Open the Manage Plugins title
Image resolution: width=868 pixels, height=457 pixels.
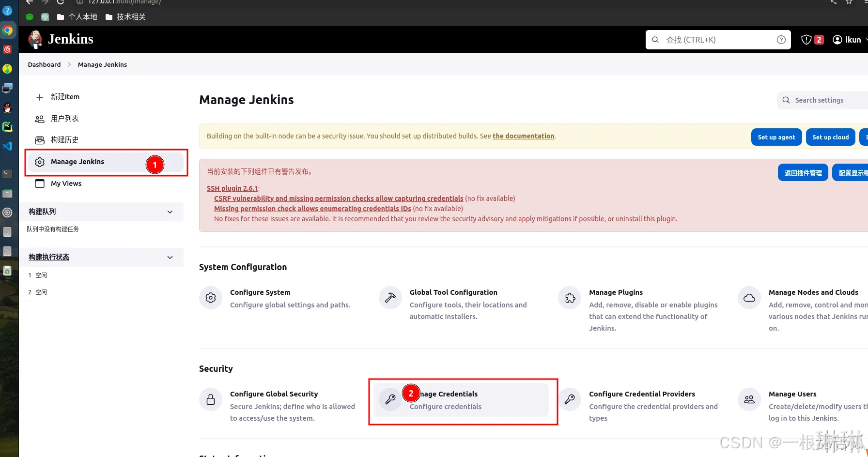(616, 292)
